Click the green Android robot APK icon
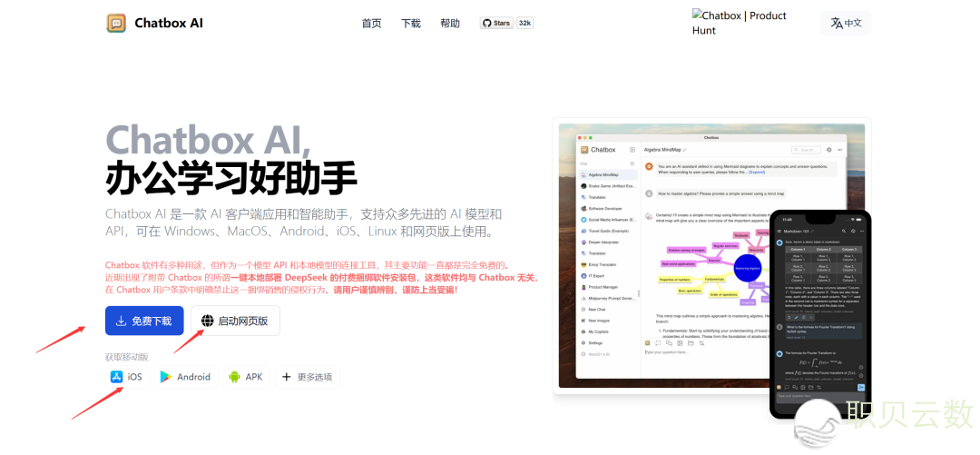This screenshot has height=455, width=980. click(x=235, y=377)
